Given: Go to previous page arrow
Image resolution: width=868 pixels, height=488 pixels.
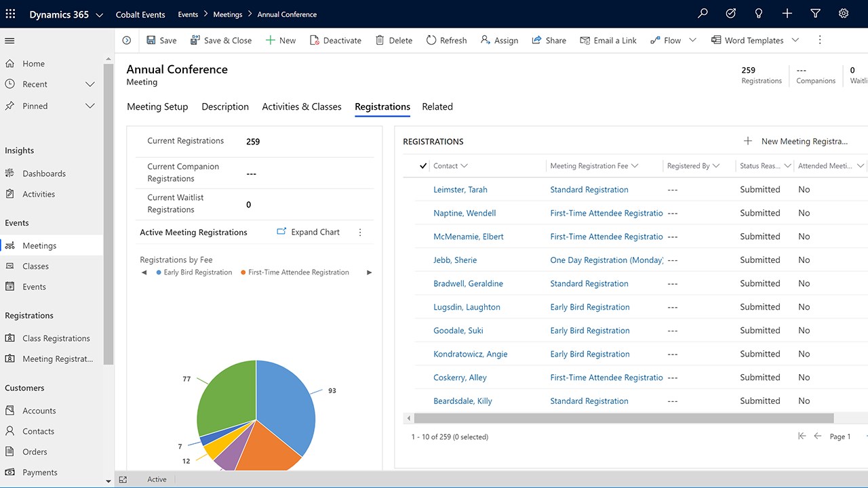Looking at the screenshot, I should pyautogui.click(x=818, y=436).
